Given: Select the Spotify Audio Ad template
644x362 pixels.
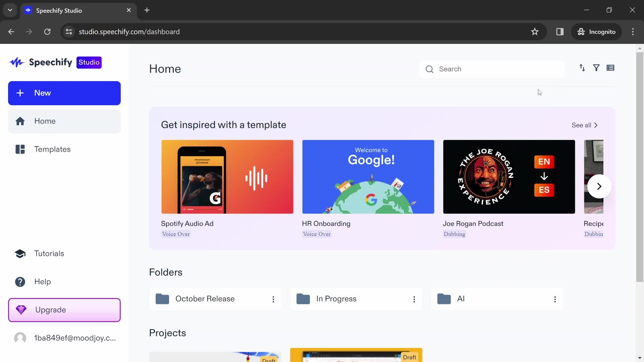Looking at the screenshot, I should 227,176.
